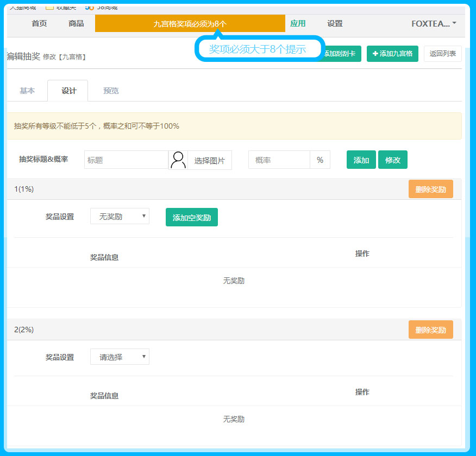This screenshot has height=456, width=476.
Task: Delete the 1(1%) prize with 删除奖励
Action: pos(430,189)
